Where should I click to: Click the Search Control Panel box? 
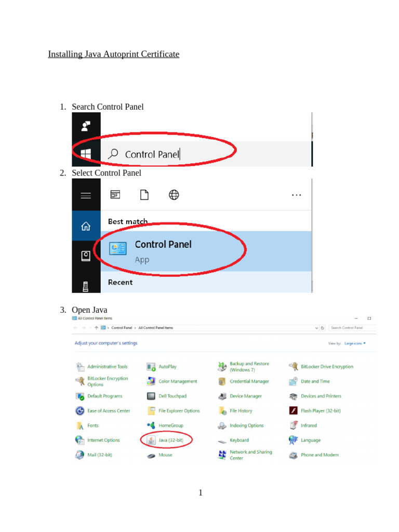coord(352,328)
